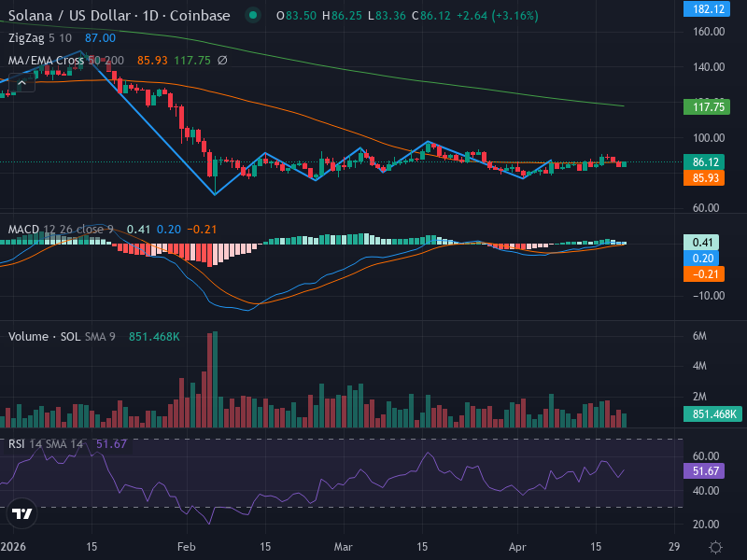This screenshot has width=747, height=560.
Task: Click the closing price C86.12 in header
Action: tap(431, 16)
